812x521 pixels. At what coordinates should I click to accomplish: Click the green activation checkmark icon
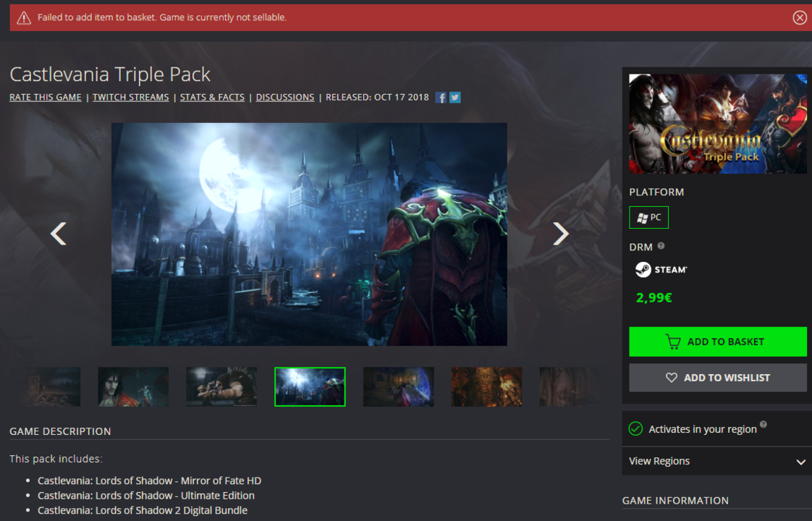click(x=635, y=429)
